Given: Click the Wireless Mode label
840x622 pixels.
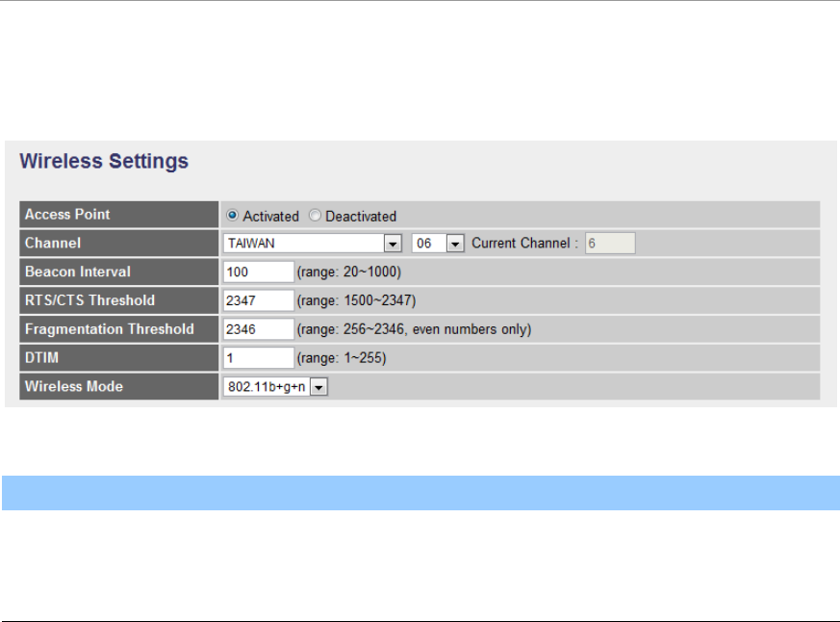Looking at the screenshot, I should tap(74, 386).
